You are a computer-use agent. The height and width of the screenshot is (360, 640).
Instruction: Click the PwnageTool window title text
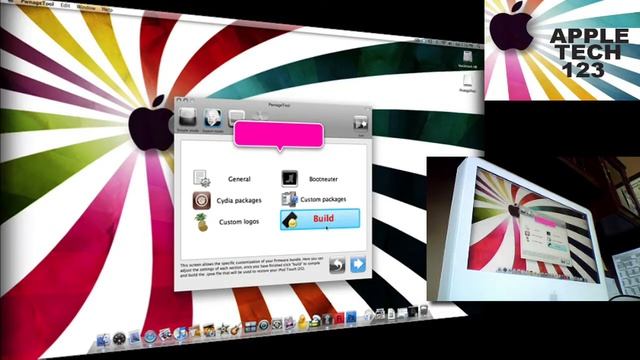pos(279,105)
